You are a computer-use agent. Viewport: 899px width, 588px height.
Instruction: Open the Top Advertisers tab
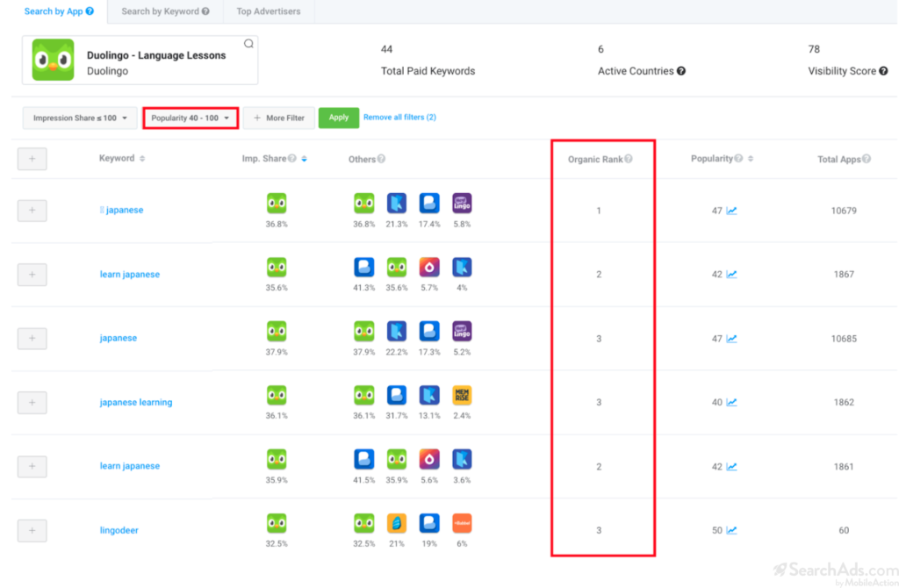click(268, 11)
